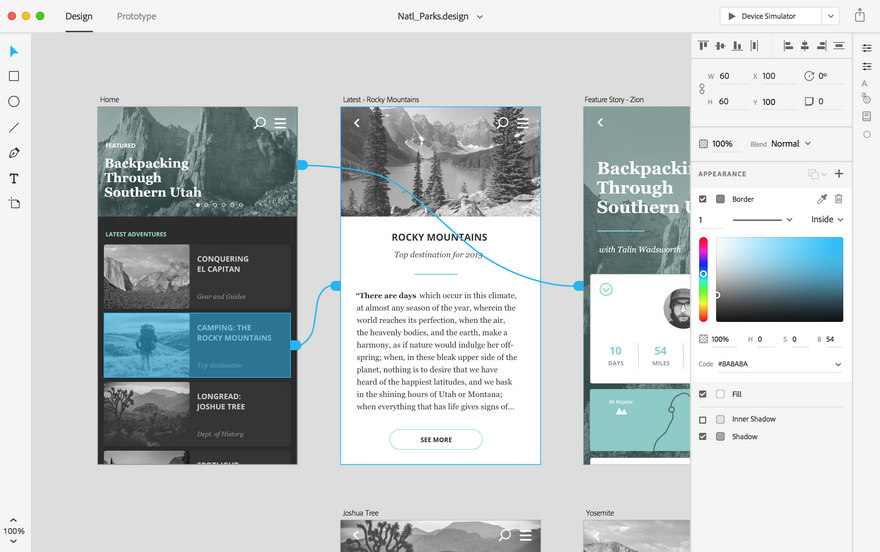Screen dimensions: 880x552
Task: Enable the Inner Shadow checkbox
Action: click(x=703, y=420)
